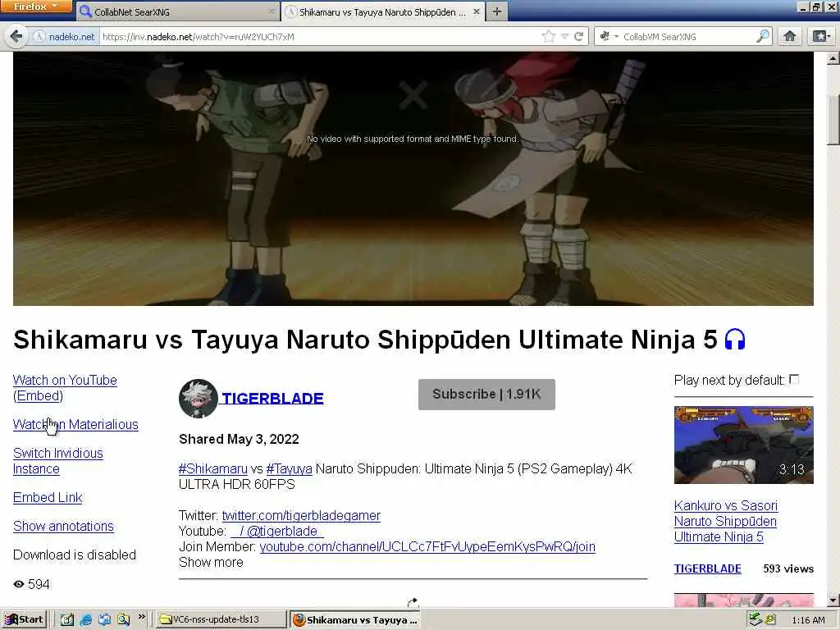Viewport: 840px width, 630px height.
Task: Click the search folder quick launch icon
Action: tap(123, 620)
